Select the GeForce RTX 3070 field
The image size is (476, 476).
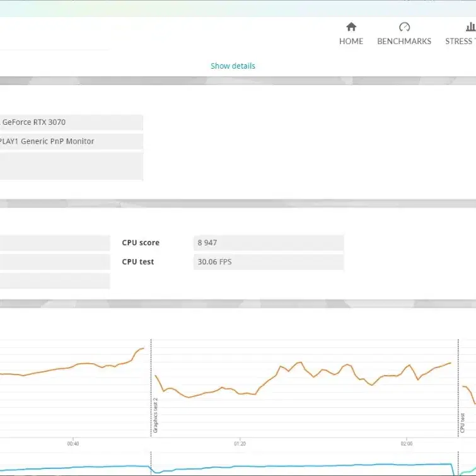pos(71,122)
